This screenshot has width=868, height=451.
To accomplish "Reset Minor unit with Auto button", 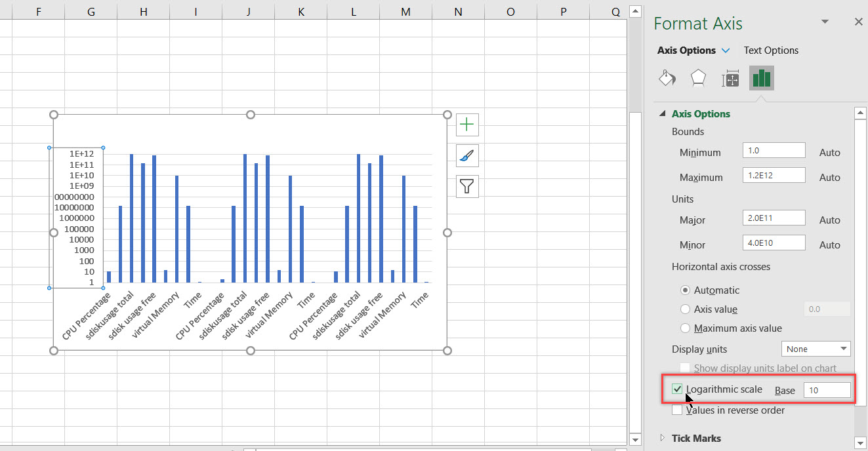I will (x=830, y=245).
